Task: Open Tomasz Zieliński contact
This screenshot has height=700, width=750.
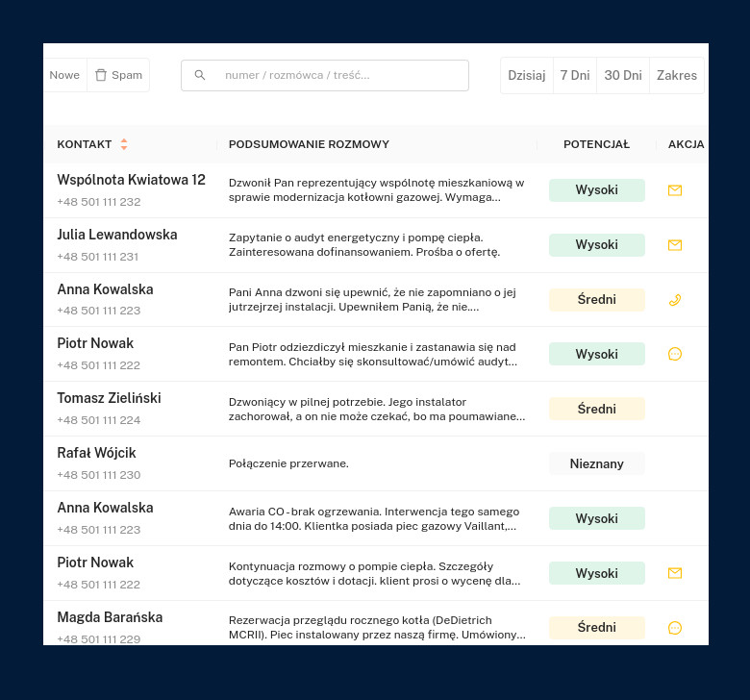Action: tap(109, 398)
